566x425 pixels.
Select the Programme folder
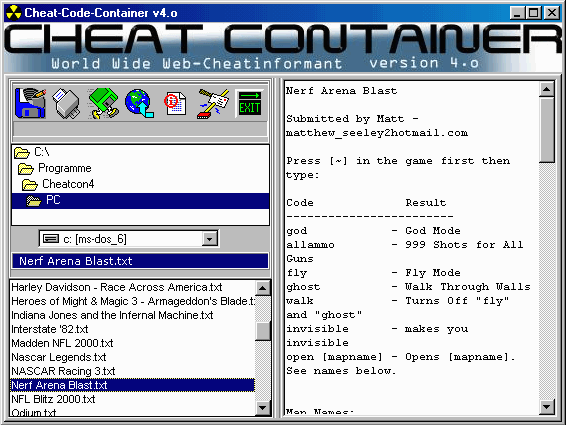[140, 168]
